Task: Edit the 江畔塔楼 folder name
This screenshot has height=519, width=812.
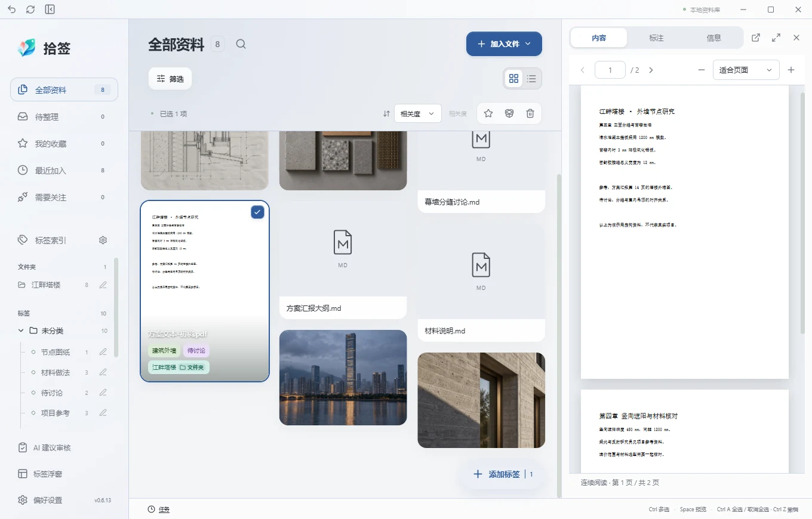Action: (103, 285)
